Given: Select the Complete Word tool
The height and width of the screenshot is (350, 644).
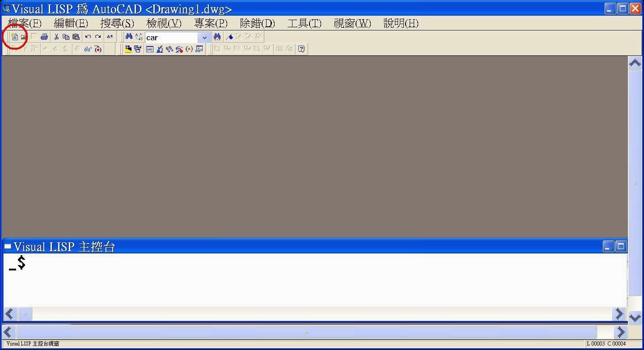Looking at the screenshot, I should (110, 37).
